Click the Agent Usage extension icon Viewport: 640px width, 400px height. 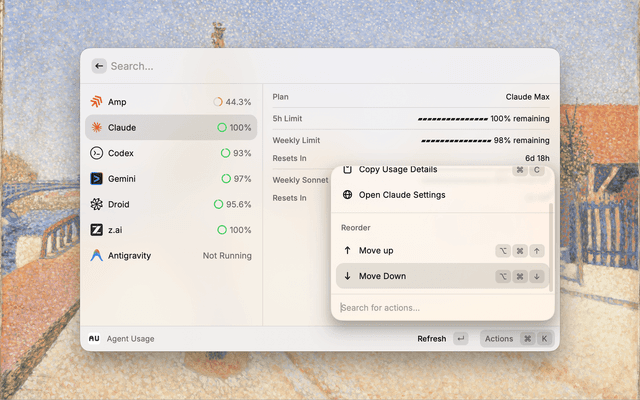coord(94,339)
